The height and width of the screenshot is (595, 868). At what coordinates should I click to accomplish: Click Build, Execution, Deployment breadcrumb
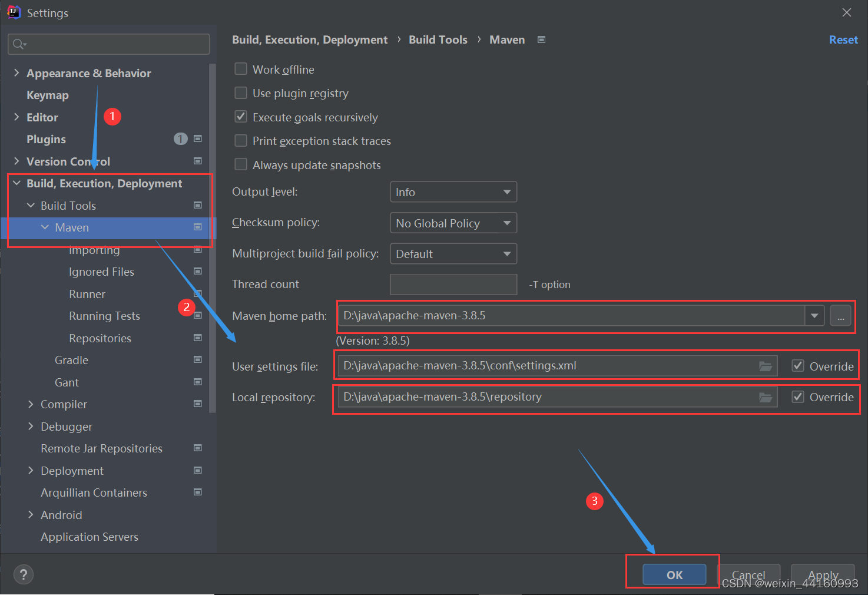point(310,39)
